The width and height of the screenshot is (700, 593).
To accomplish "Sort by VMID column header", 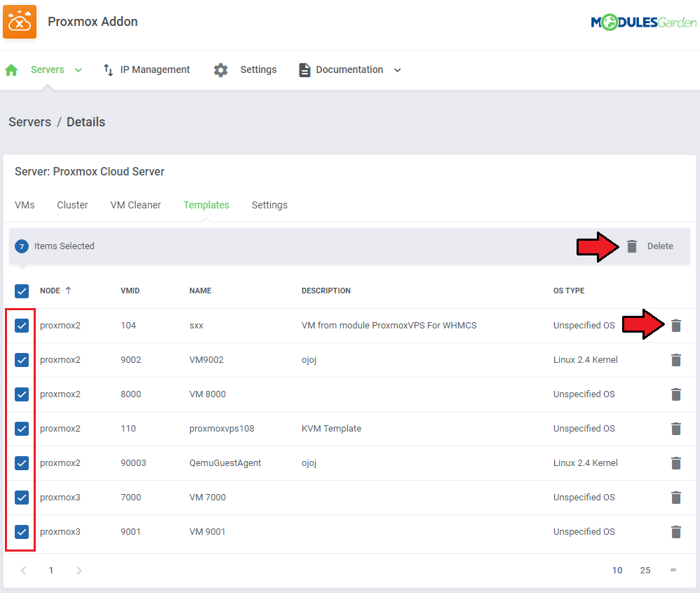I will pos(130,291).
